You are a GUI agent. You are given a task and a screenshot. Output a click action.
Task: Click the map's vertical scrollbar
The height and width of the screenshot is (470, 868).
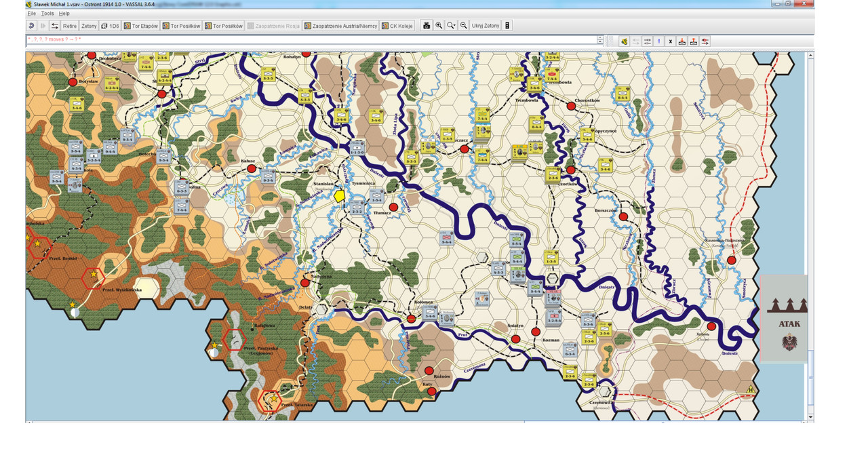[x=810, y=237]
